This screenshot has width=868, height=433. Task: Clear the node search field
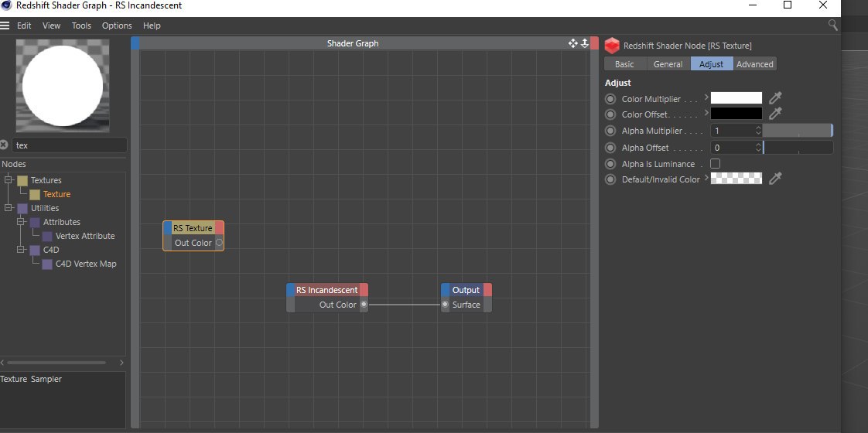(4, 145)
